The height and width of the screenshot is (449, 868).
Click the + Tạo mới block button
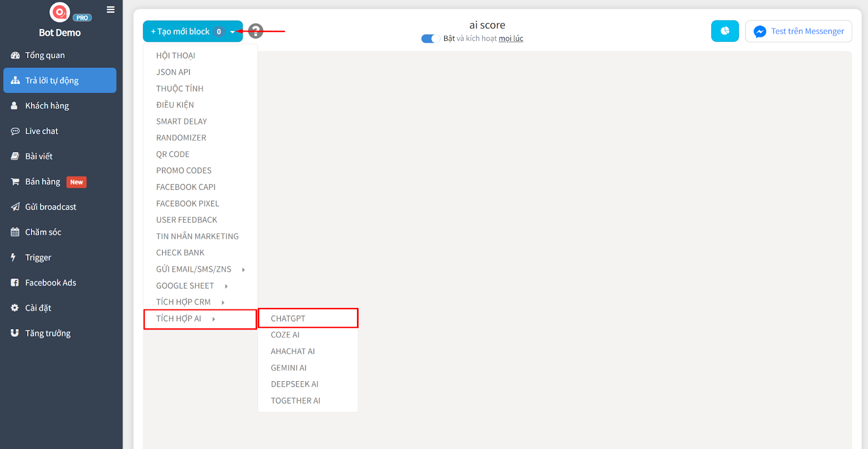pos(193,31)
